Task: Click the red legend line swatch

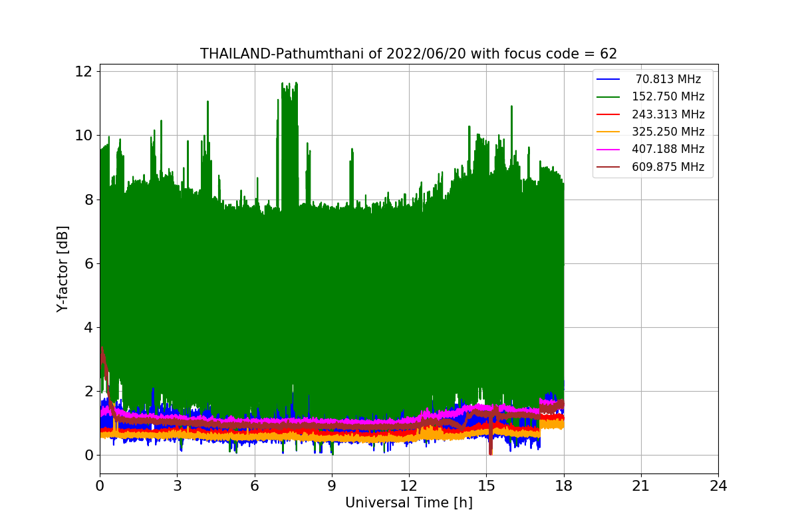Action: click(x=608, y=114)
